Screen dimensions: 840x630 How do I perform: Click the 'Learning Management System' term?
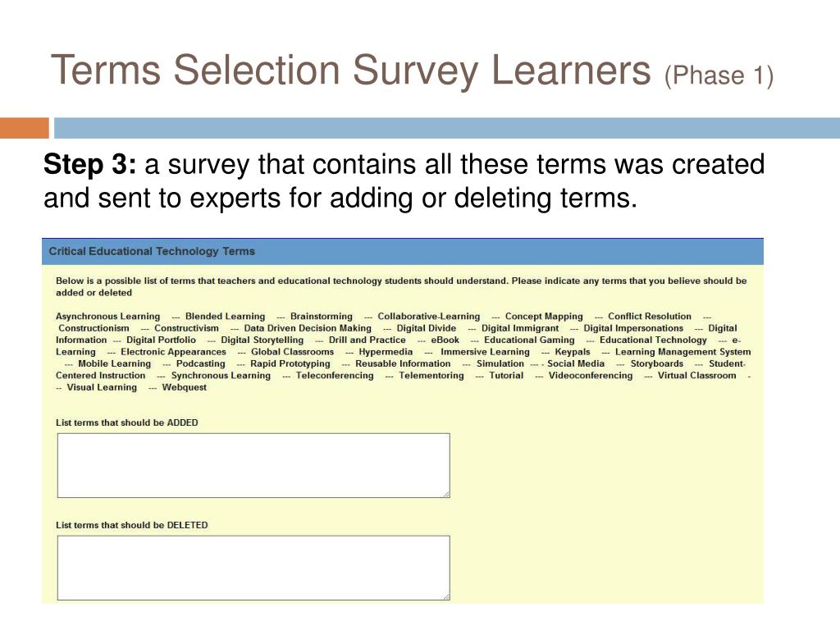click(x=682, y=351)
